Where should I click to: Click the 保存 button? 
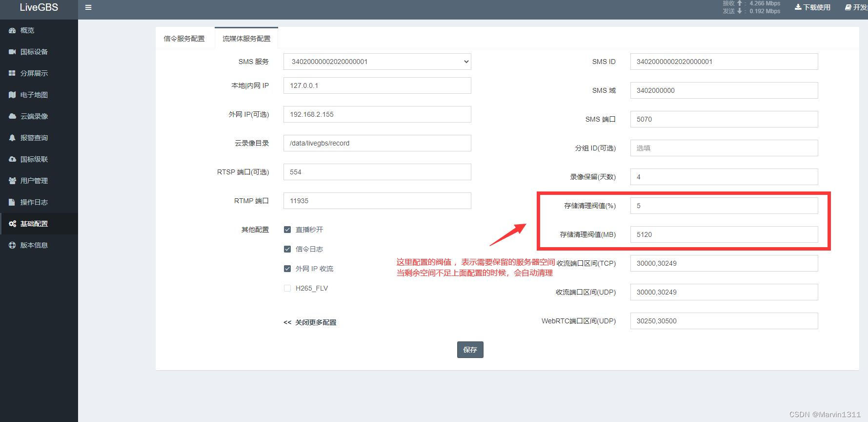[470, 350]
